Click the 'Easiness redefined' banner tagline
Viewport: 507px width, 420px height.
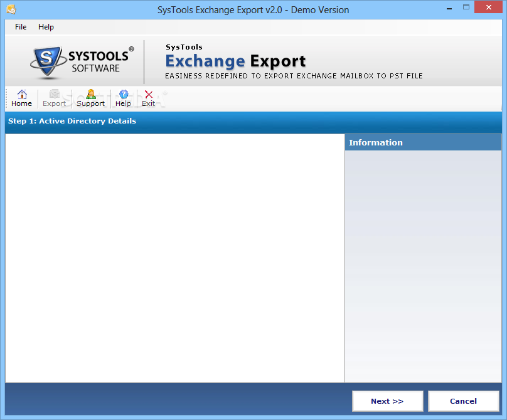click(294, 76)
